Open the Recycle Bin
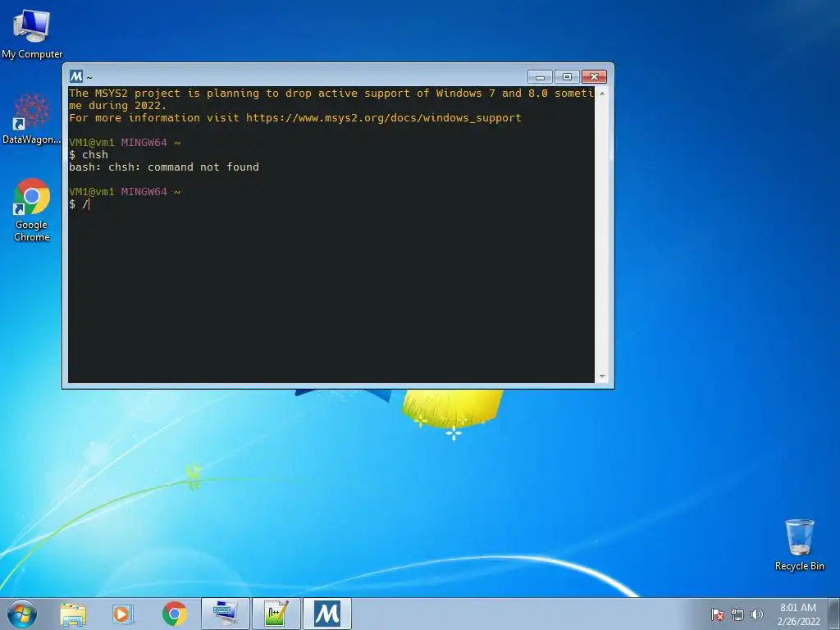 tap(799, 545)
